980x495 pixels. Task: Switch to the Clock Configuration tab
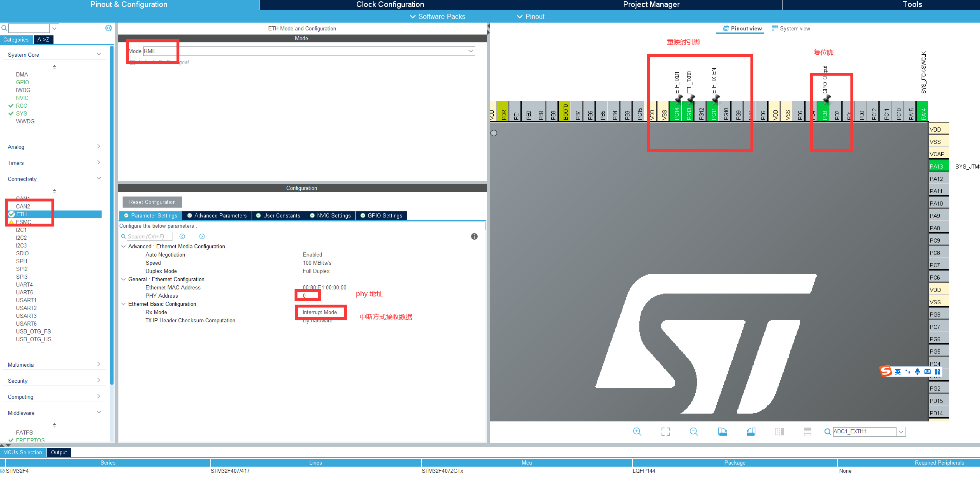click(x=390, y=5)
